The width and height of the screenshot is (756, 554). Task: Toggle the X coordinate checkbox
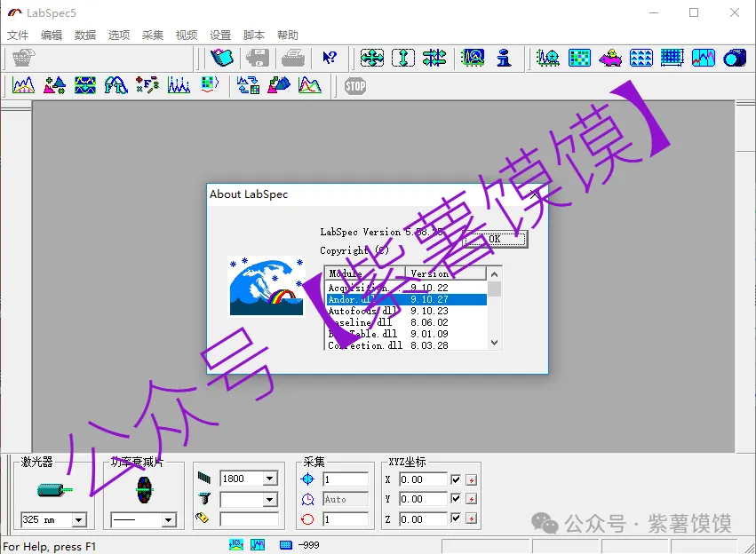456,479
